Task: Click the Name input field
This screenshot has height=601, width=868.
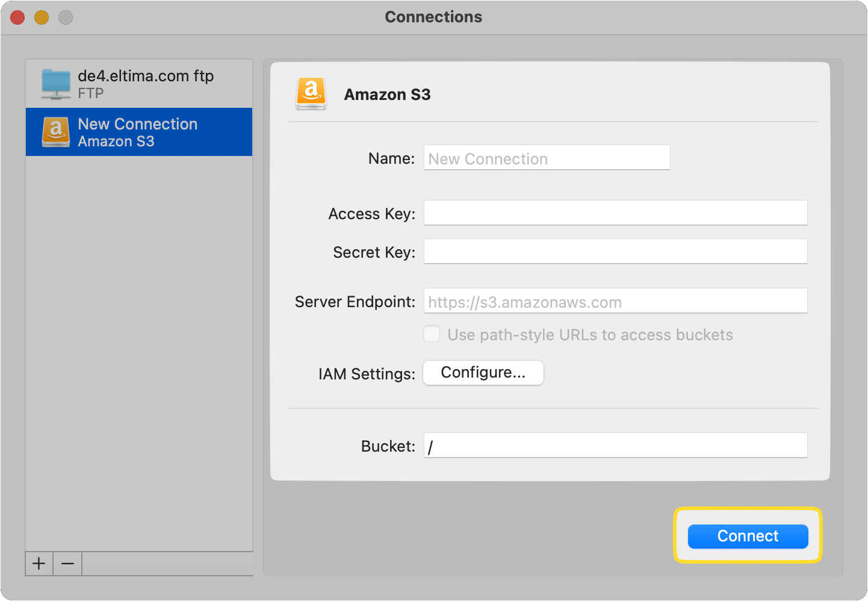Action: point(546,158)
